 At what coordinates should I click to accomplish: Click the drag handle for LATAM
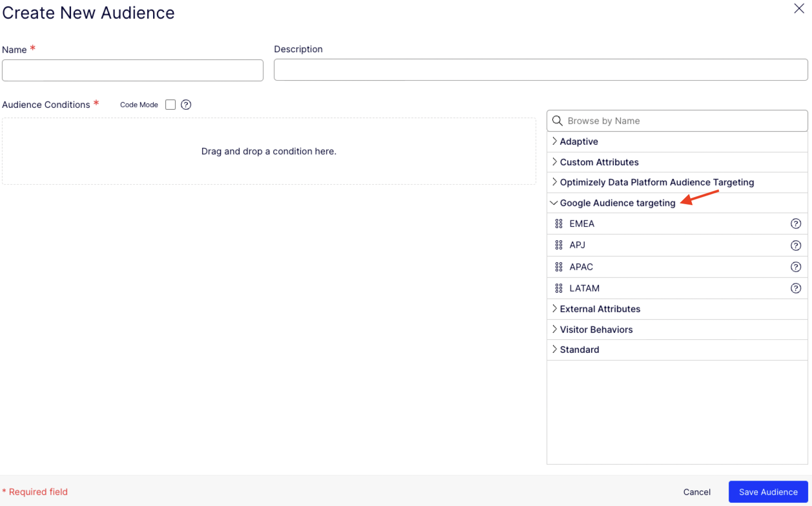pyautogui.click(x=559, y=288)
